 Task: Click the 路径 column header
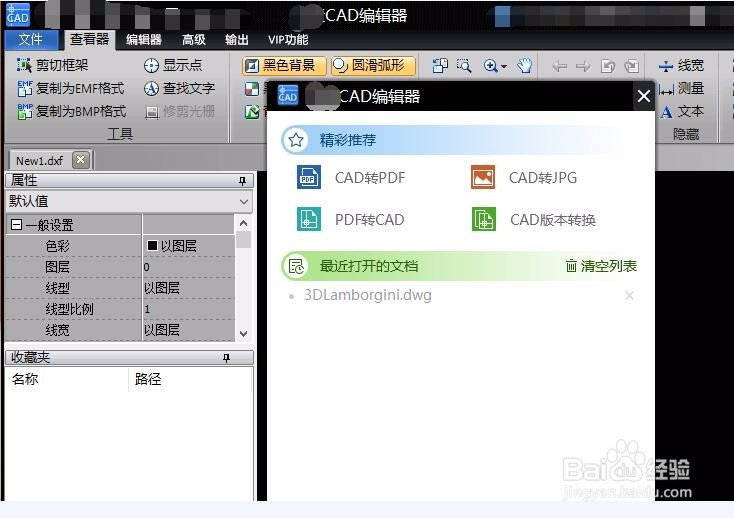(148, 379)
